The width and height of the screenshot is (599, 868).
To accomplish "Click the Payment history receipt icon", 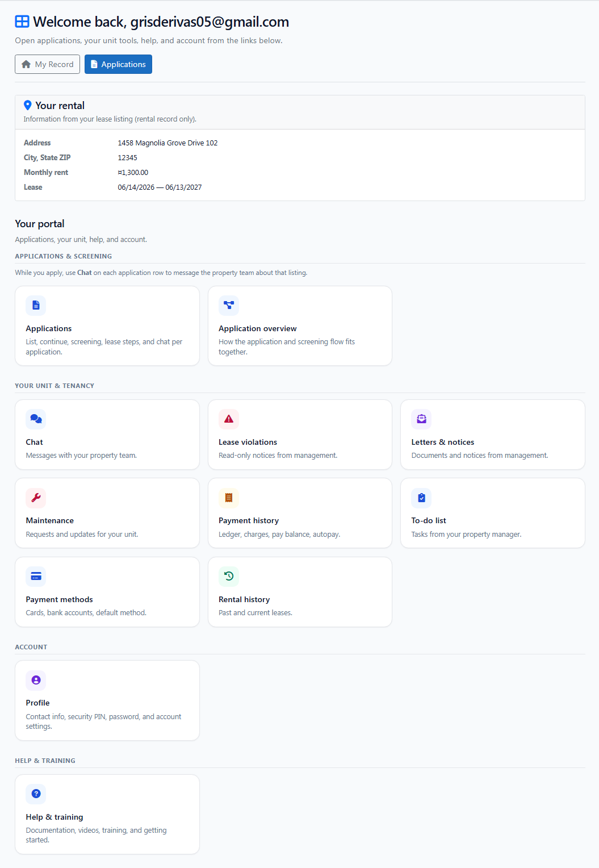I will pos(229,498).
